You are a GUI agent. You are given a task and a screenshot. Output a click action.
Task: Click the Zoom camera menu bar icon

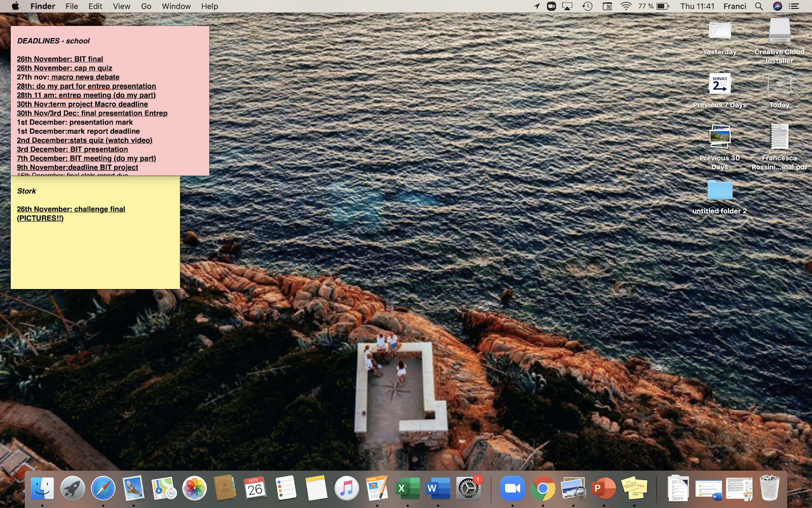(551, 6)
